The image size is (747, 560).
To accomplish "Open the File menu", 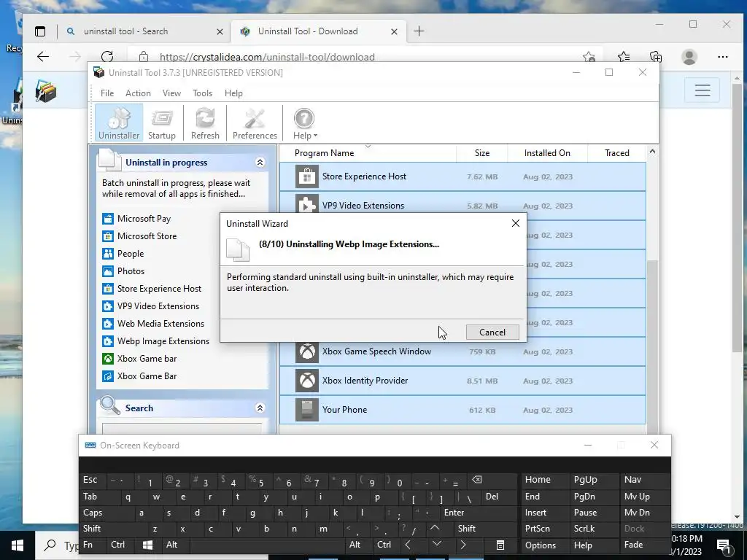I will point(107,93).
